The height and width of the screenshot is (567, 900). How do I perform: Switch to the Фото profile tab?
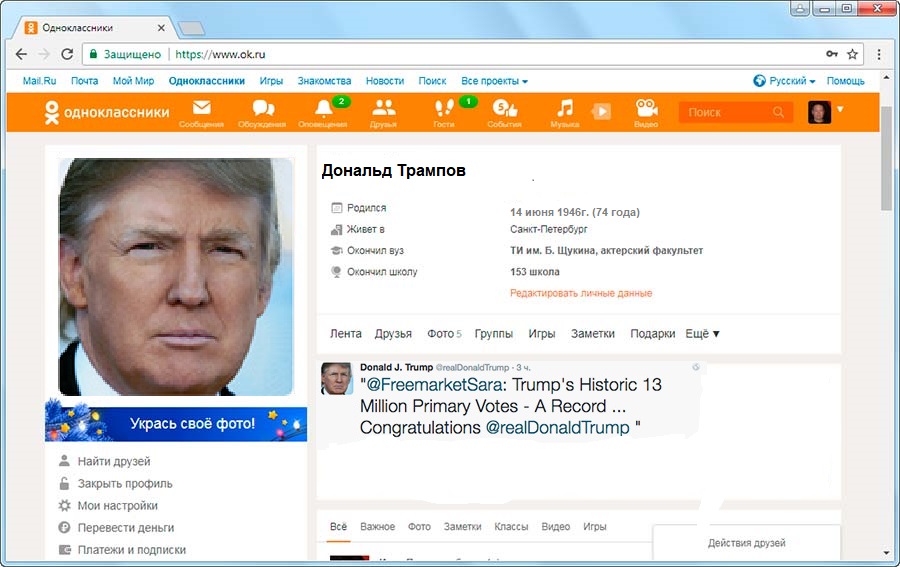point(443,334)
